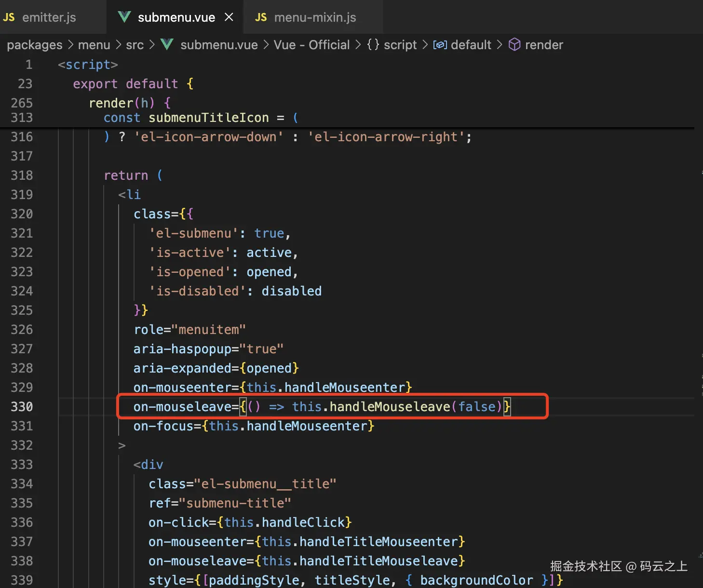Select the submenu.vue editor tab
Viewport: 703px width, 588px height.
(x=176, y=17)
